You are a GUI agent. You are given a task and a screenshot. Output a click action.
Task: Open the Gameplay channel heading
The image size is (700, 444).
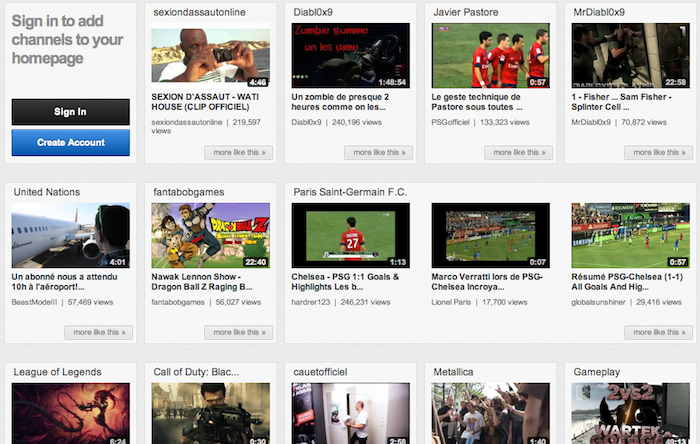[x=596, y=372]
